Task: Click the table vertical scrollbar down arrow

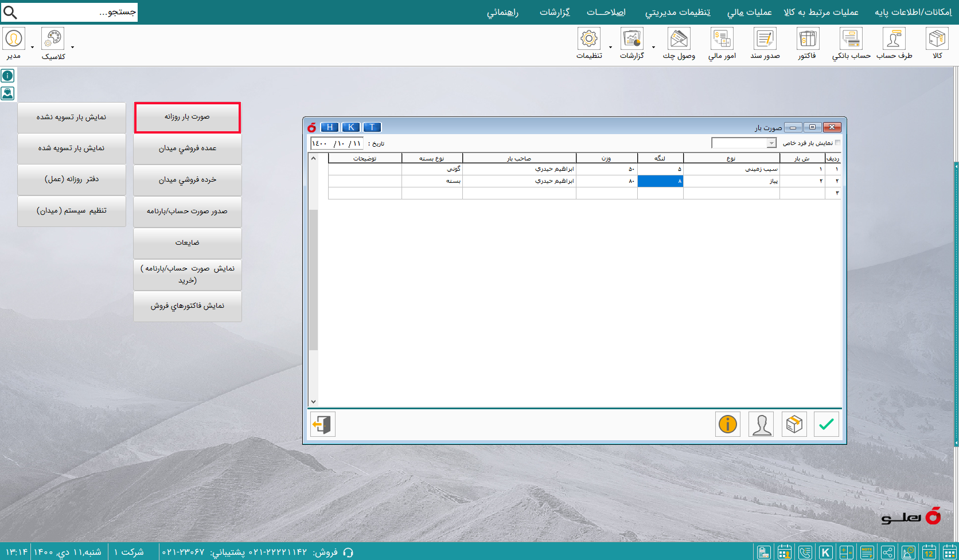Action: pos(313,402)
